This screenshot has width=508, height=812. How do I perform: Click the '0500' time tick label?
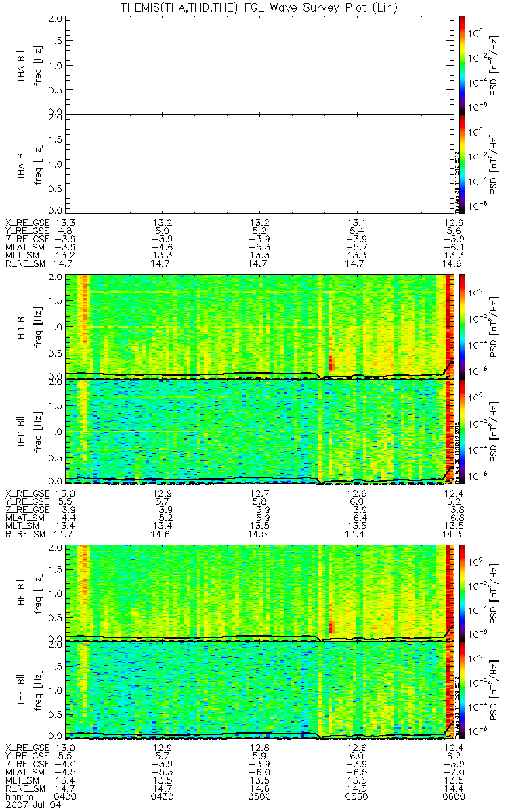pyautogui.click(x=260, y=796)
